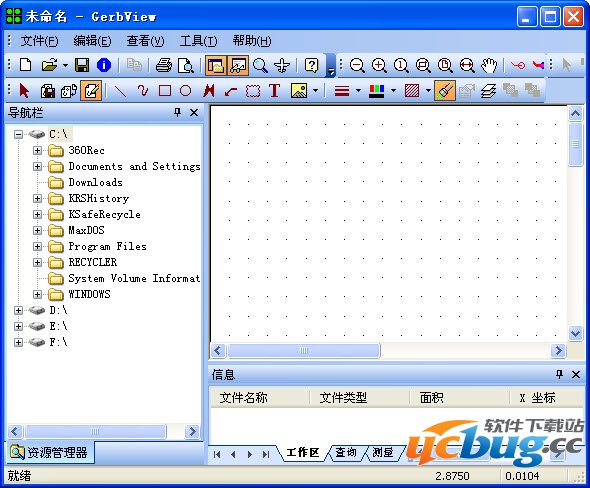Click the canvas horizontal scrollbar thumb

click(x=304, y=351)
